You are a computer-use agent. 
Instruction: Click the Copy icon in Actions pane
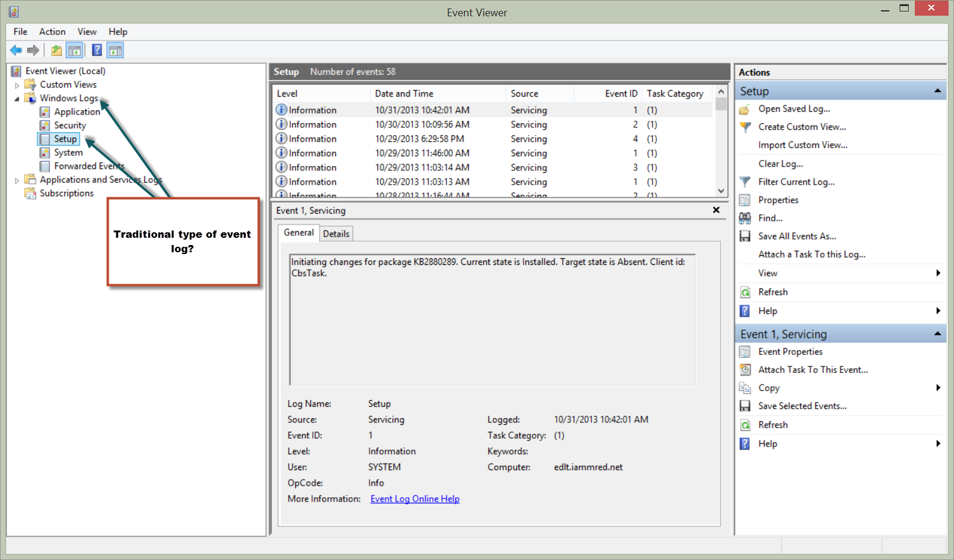(745, 388)
